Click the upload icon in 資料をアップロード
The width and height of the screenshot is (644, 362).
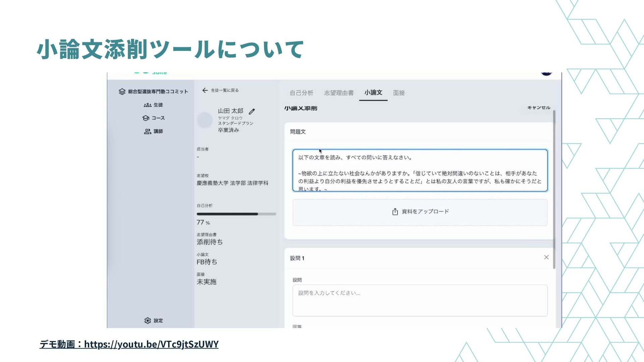[x=395, y=212]
